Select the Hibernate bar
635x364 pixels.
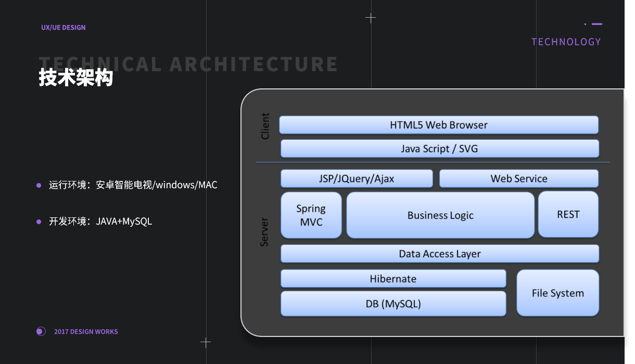(393, 279)
